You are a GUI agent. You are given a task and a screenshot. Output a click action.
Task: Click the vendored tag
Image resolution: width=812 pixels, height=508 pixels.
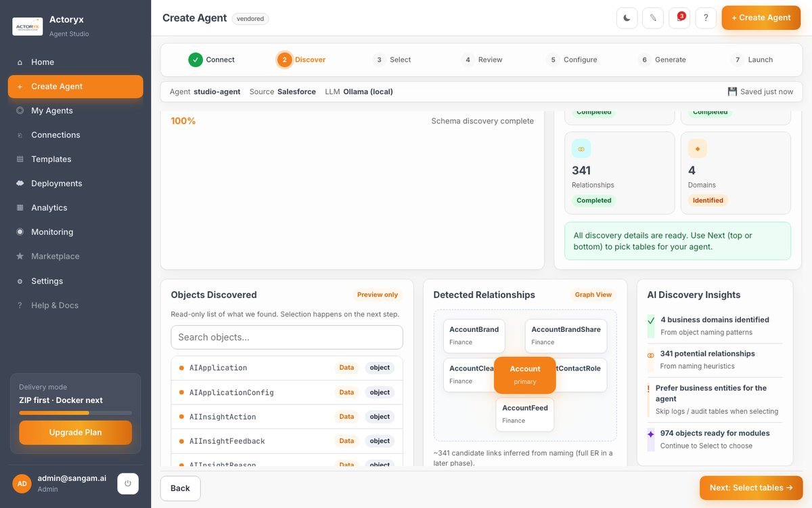click(x=250, y=19)
